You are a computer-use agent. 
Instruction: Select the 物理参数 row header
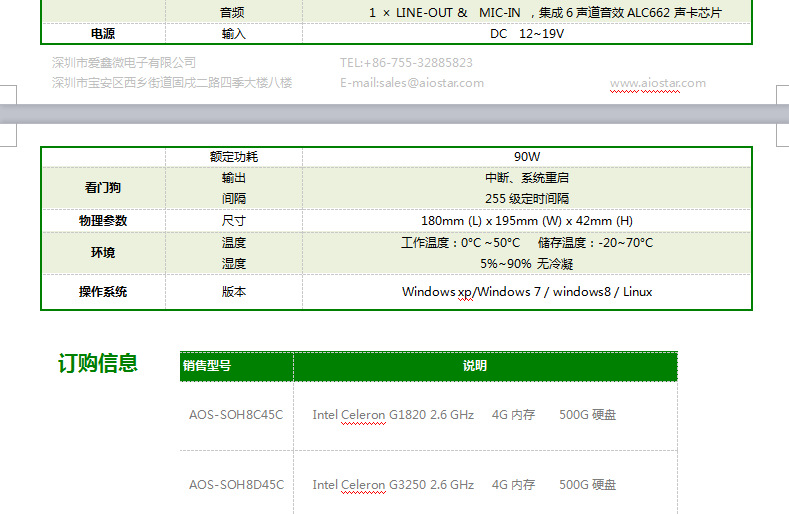coord(103,221)
